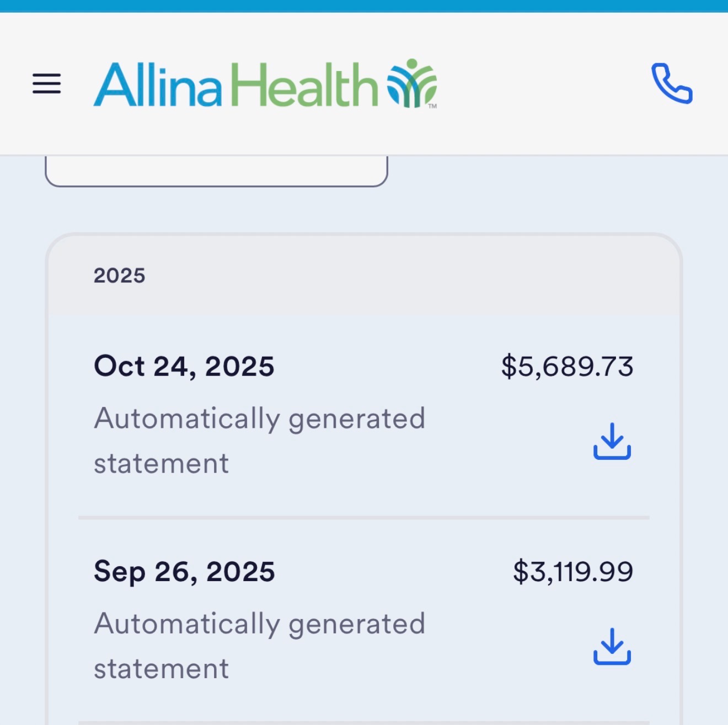Screen dimensions: 728x725
Task: Tap the phone call icon
Action: coord(671,83)
